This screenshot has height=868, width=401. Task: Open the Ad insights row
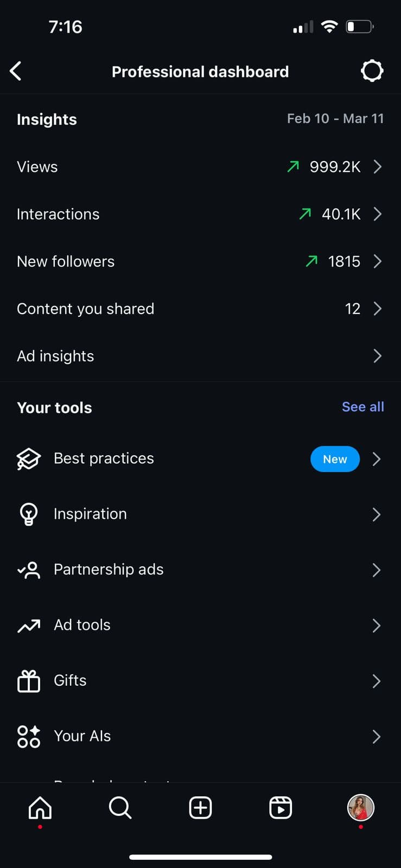(200, 356)
